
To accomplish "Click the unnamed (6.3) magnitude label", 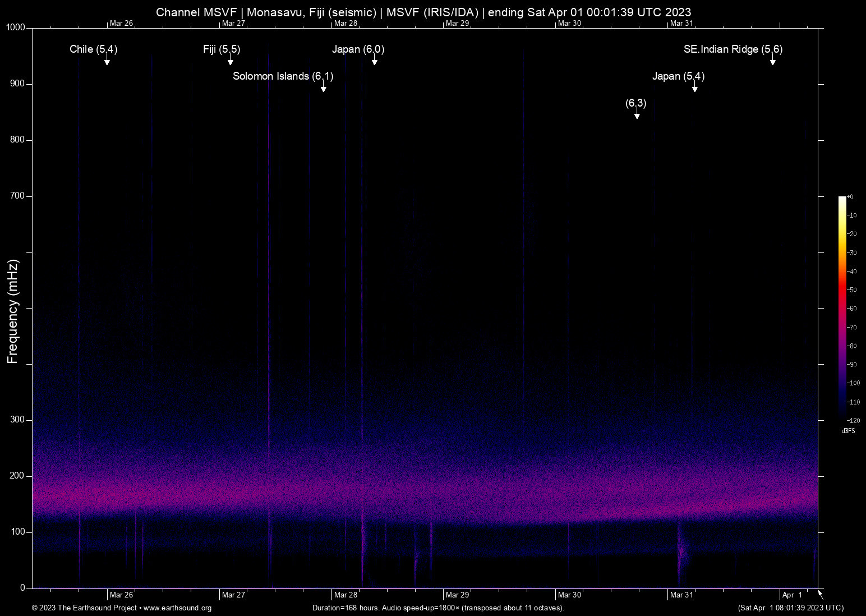I will pyautogui.click(x=636, y=103).
